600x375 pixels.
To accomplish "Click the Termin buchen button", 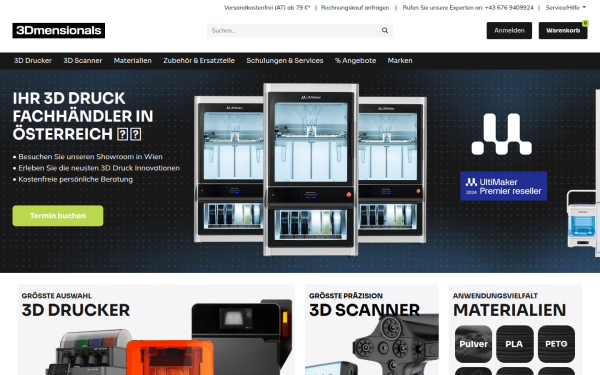I will coord(58,216).
